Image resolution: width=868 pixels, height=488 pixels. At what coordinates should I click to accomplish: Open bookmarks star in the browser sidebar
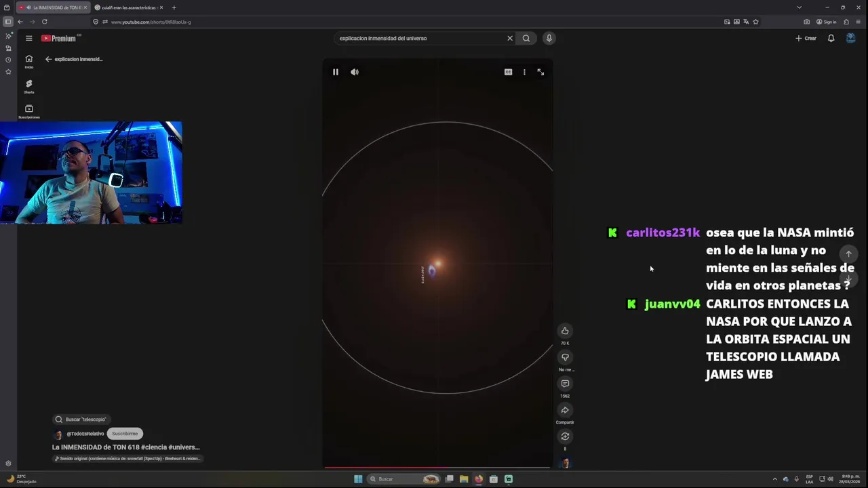(x=8, y=71)
